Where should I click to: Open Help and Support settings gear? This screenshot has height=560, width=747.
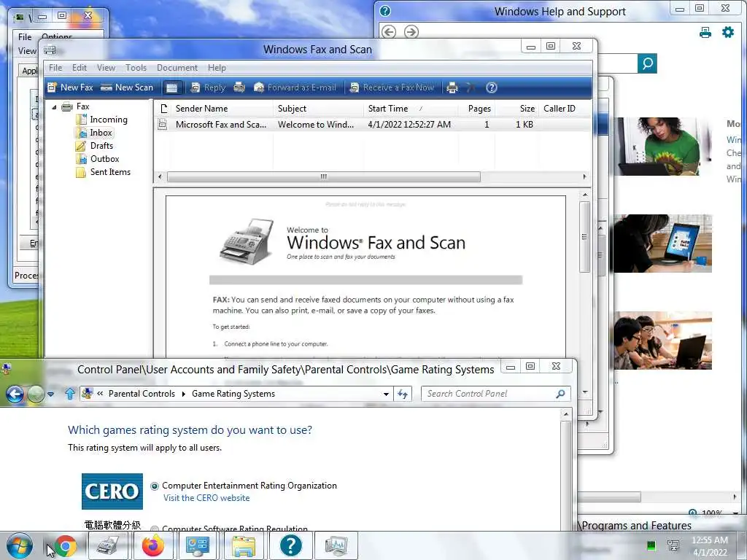click(x=728, y=32)
